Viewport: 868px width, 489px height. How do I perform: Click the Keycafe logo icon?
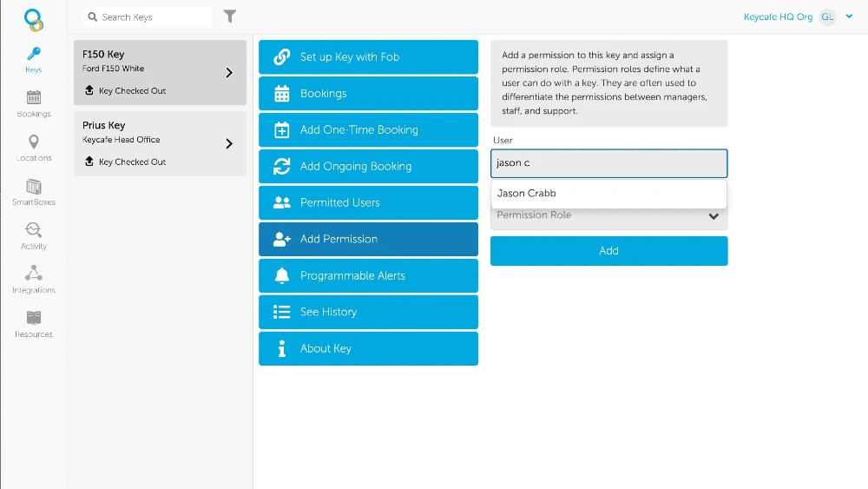coord(34,19)
